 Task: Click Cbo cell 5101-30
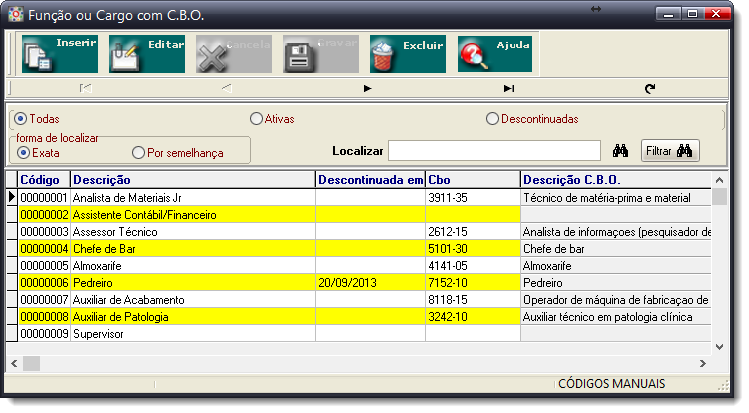(x=472, y=249)
